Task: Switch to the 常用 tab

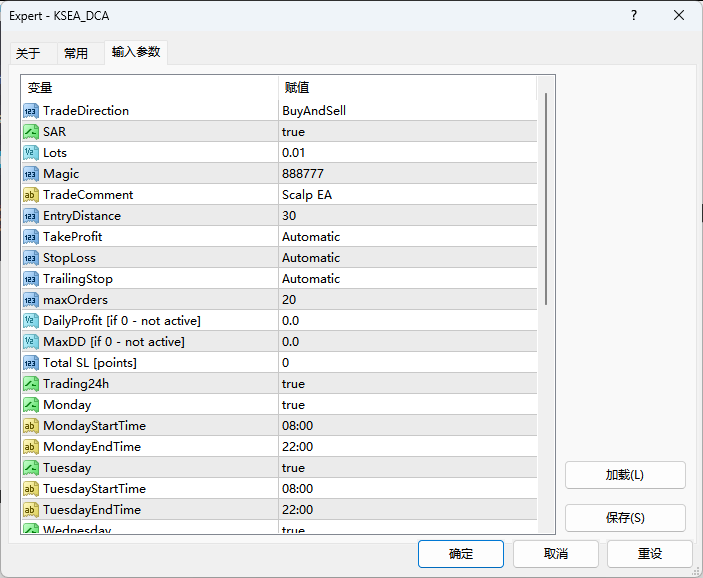Action: click(x=76, y=54)
